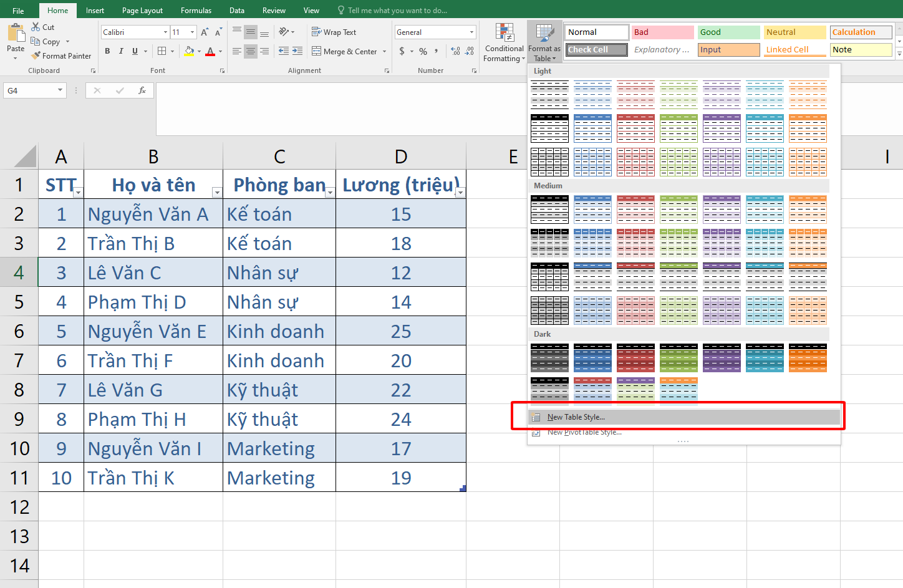
Task: Click the Increase Font Size icon
Action: [x=205, y=32]
